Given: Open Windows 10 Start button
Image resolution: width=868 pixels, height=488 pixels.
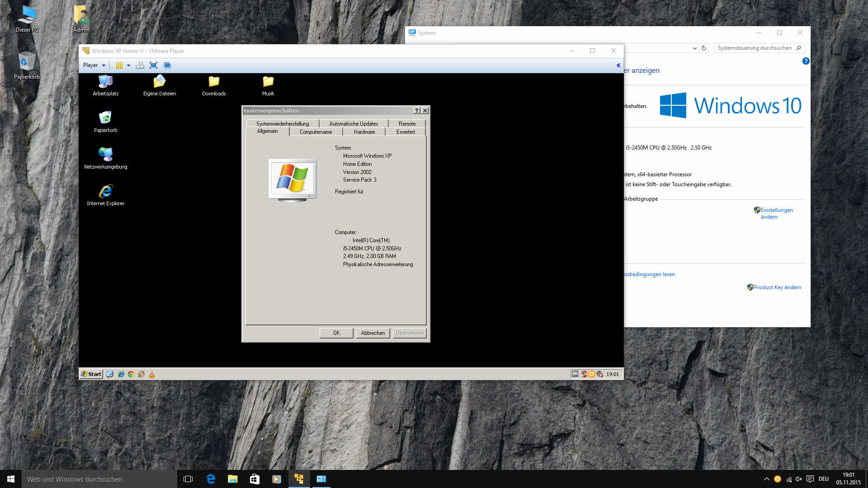Looking at the screenshot, I should 11,479.
